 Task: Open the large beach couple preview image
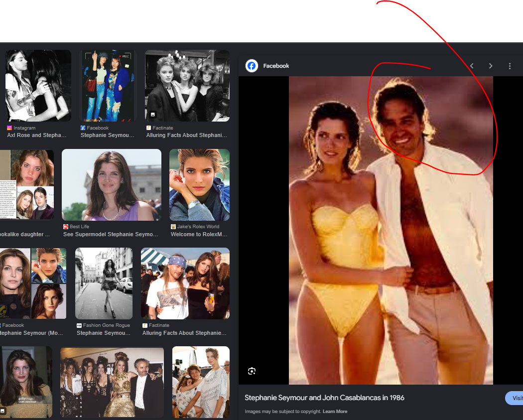point(391,230)
